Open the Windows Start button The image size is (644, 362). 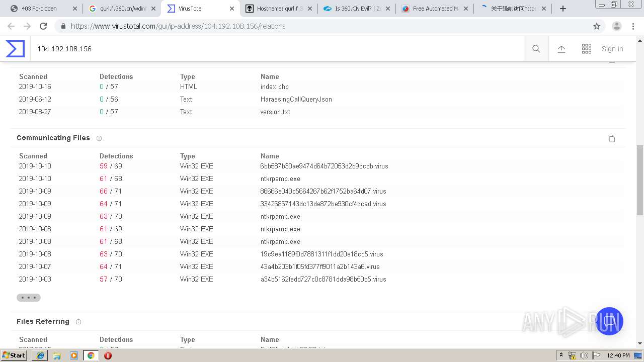(x=14, y=355)
